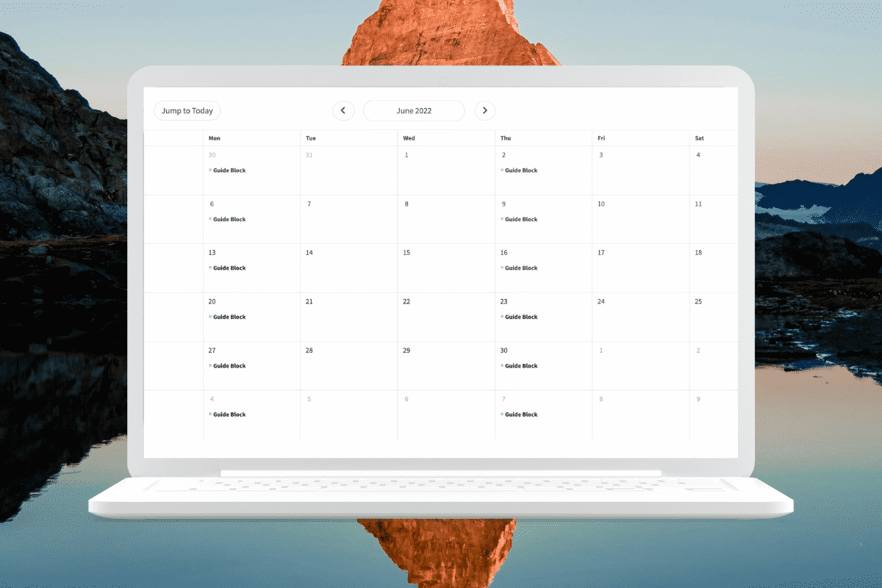882x588 pixels.
Task: Click date number 15 on the calendar
Action: [406, 253]
